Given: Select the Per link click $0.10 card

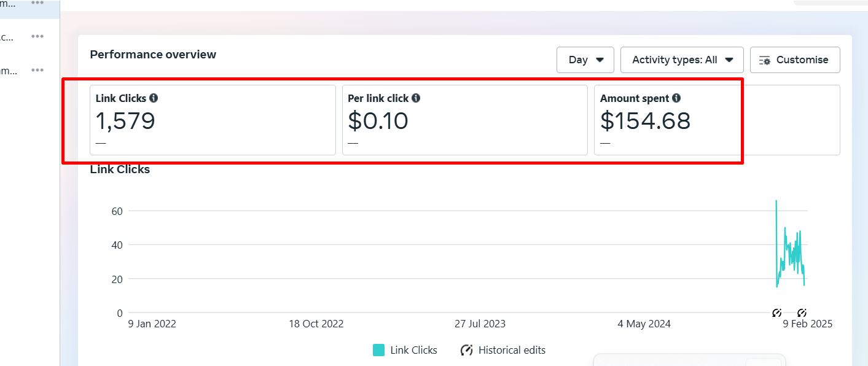Looking at the screenshot, I should [464, 120].
